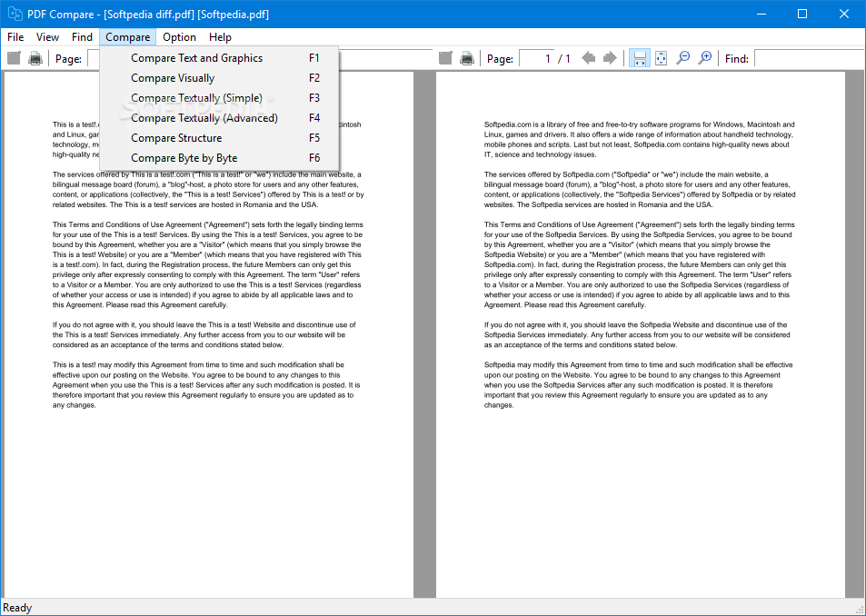This screenshot has height=616, width=866.
Task: Minimize the PDF Compare window
Action: 761,14
